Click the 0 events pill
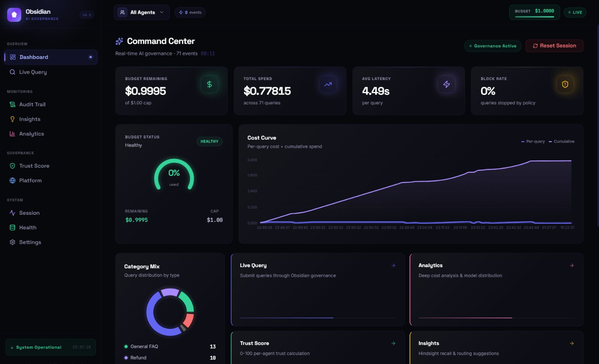Viewport: 599px width, 364px height. pos(190,12)
